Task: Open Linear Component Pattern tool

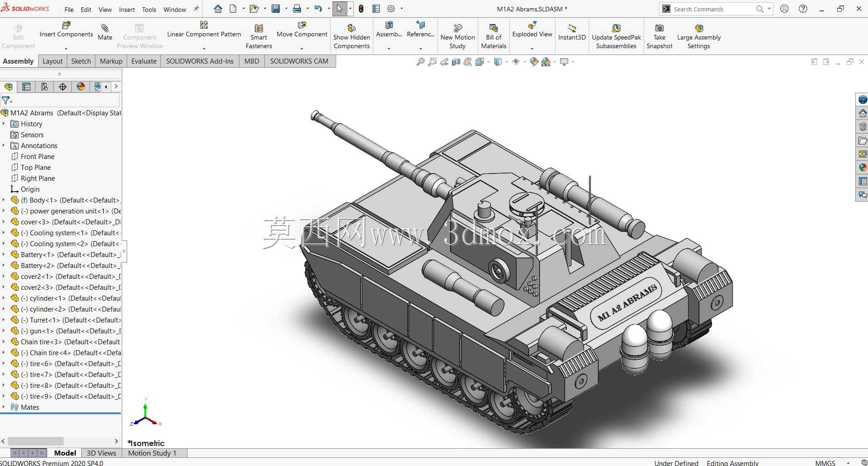Action: [x=204, y=30]
